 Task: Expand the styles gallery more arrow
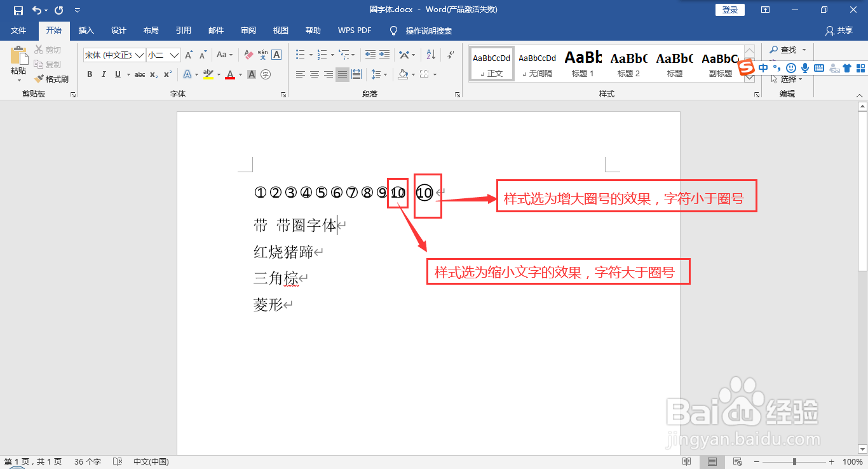pyautogui.click(x=749, y=78)
